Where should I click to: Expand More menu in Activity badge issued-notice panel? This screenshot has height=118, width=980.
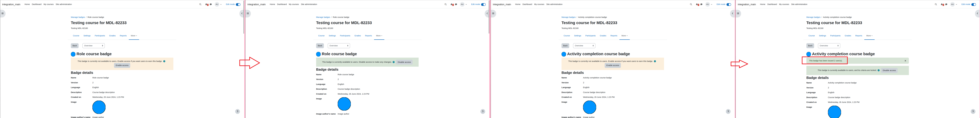coord(870,36)
